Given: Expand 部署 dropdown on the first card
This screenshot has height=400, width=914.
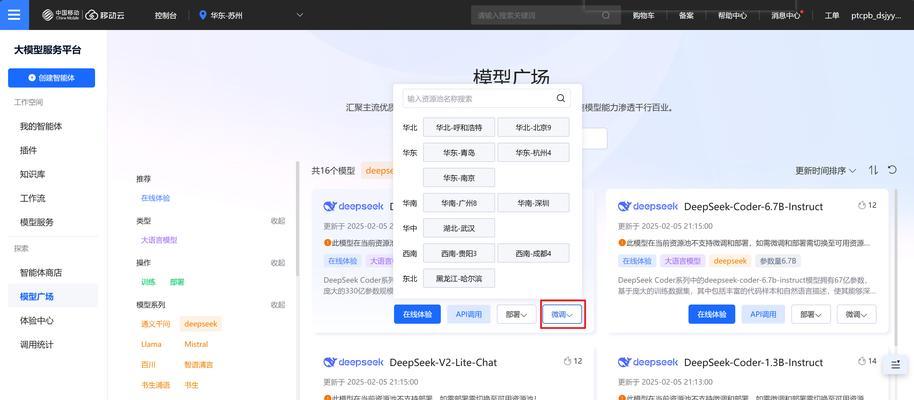Looking at the screenshot, I should 516,314.
